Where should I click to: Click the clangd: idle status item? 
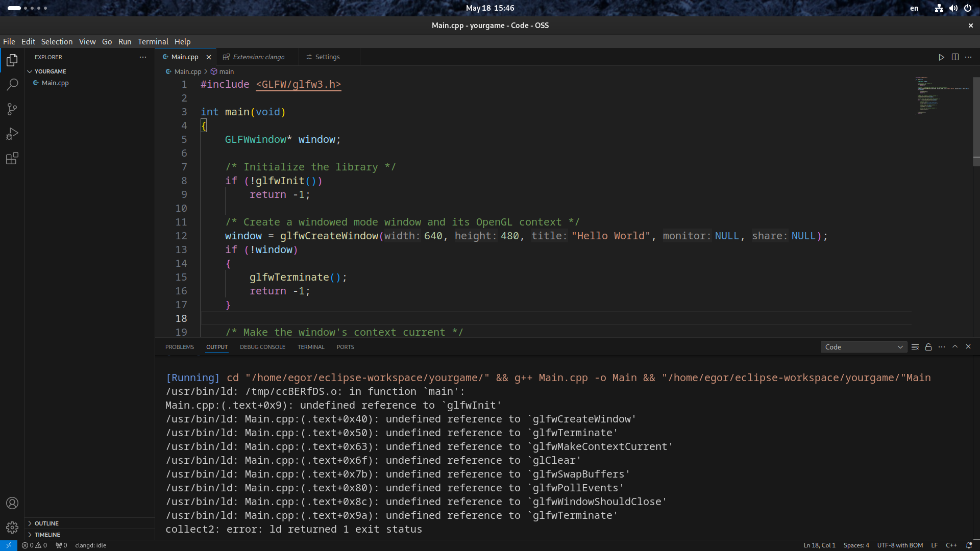click(x=91, y=545)
